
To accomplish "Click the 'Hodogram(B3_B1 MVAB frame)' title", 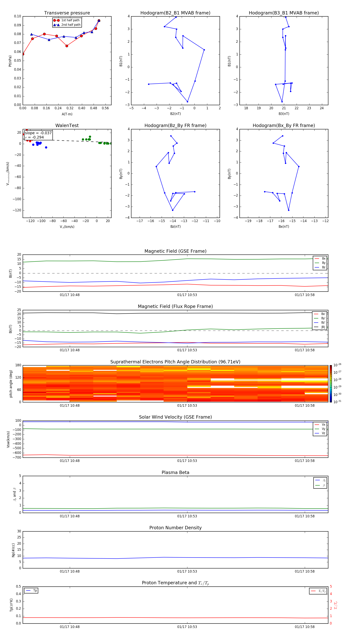I will (284, 13).
